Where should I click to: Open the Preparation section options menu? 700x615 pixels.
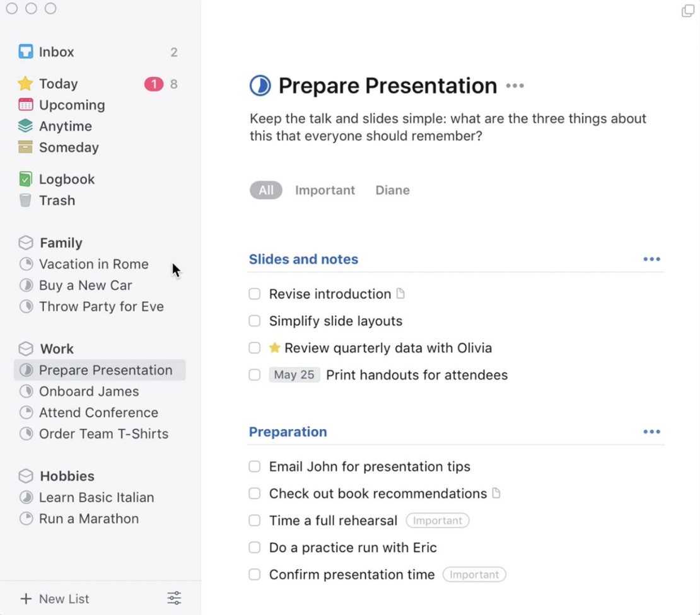point(651,432)
